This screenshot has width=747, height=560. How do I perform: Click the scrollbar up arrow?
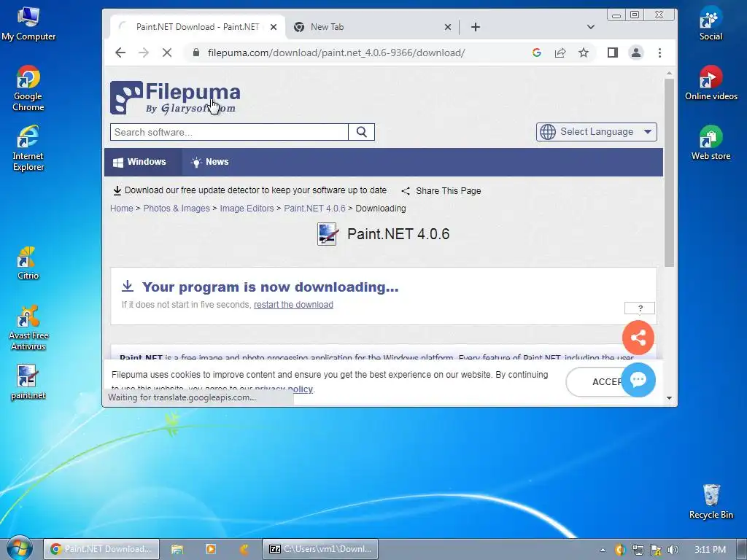[x=670, y=74]
